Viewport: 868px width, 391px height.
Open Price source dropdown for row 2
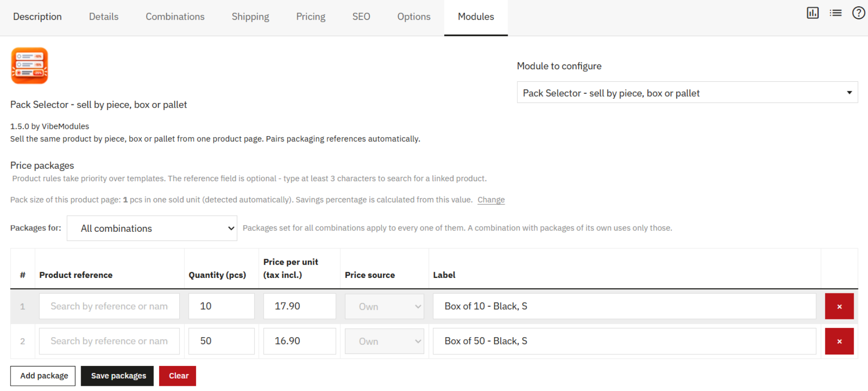click(384, 341)
